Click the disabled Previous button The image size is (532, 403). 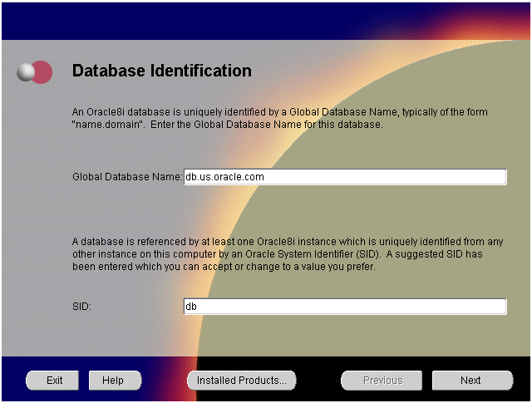click(x=382, y=381)
